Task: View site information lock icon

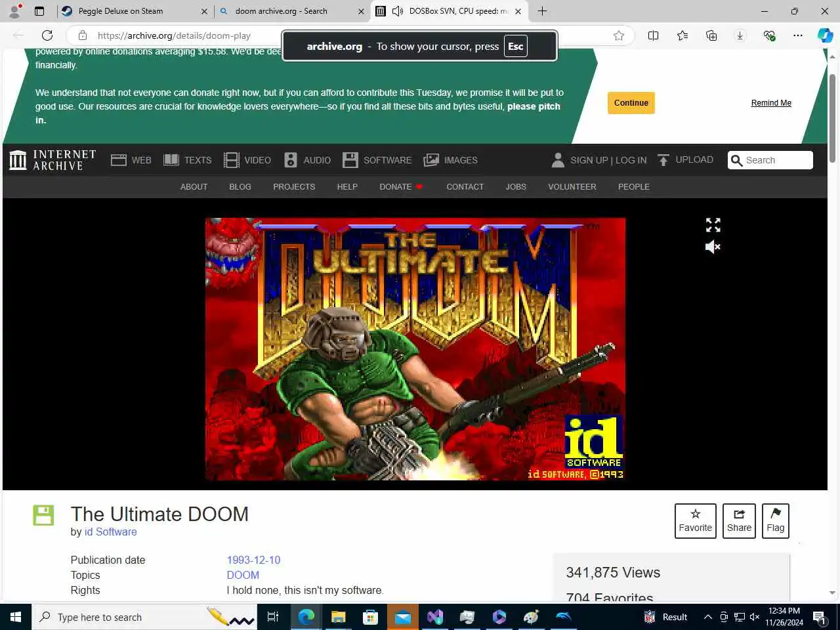Action: pyautogui.click(x=83, y=35)
